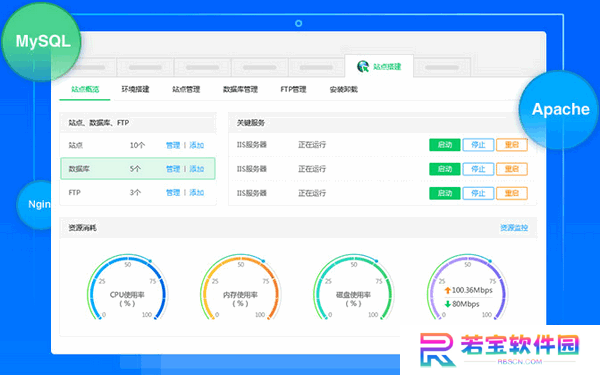Switch to the 环境搭建 tab
The width and height of the screenshot is (600, 375).
point(135,89)
